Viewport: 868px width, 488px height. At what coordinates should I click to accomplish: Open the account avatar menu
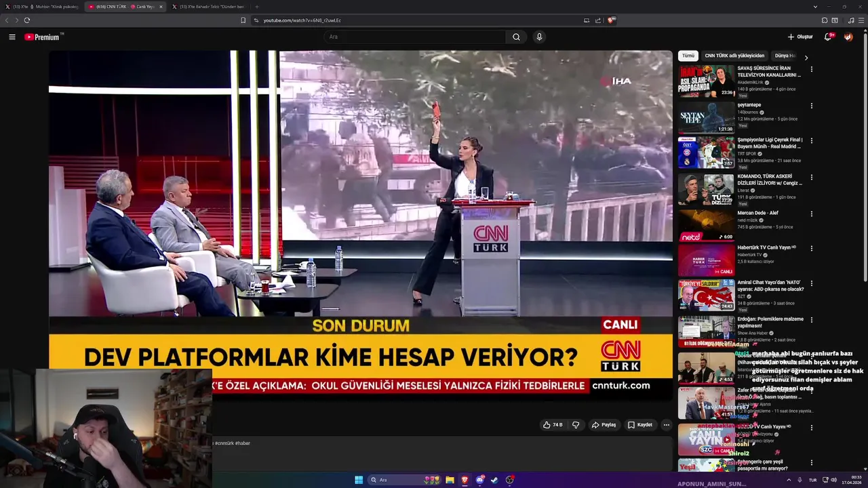(848, 37)
